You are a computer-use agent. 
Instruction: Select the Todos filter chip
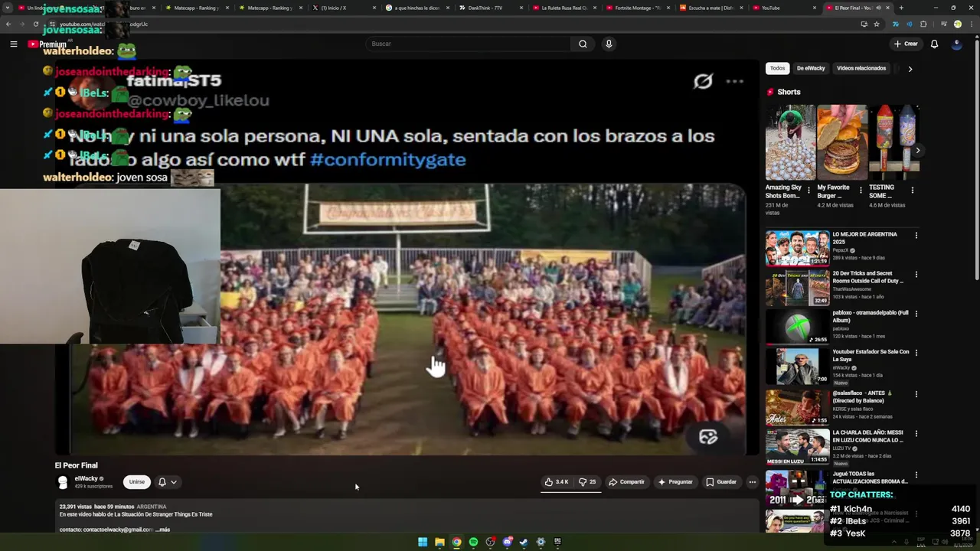[777, 68]
